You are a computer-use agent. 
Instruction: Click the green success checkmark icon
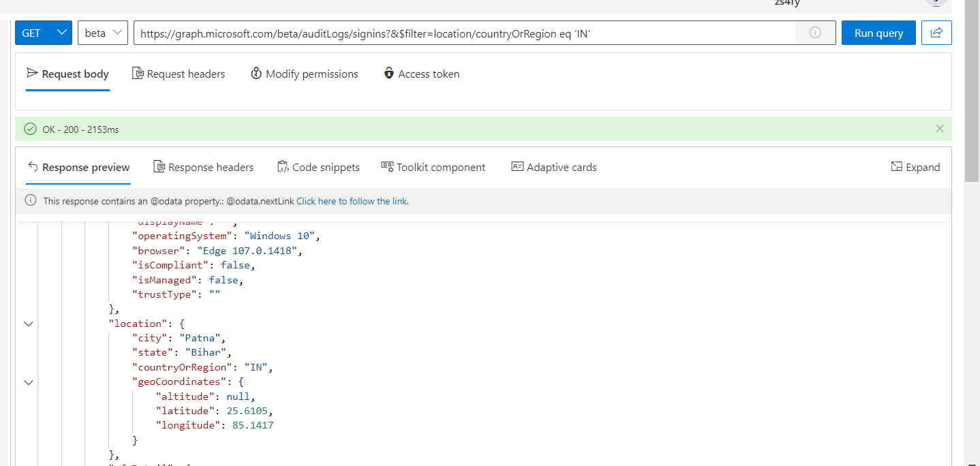click(30, 129)
